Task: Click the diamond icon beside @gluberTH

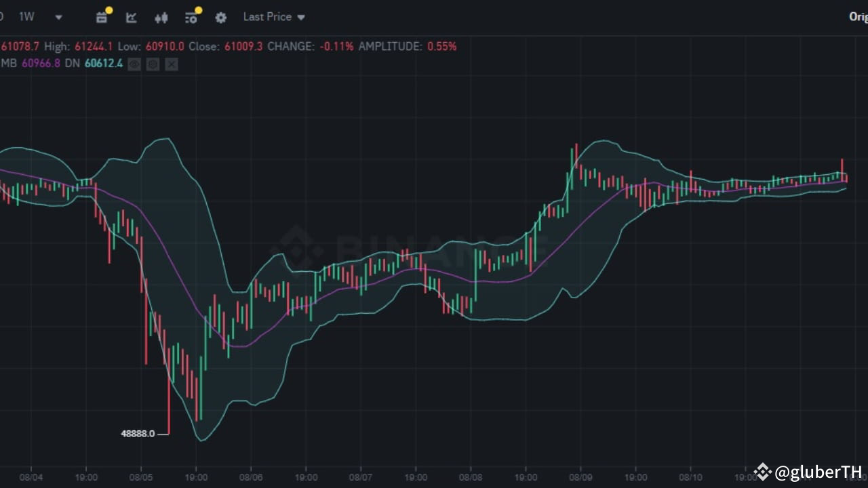Action: pyautogui.click(x=762, y=472)
